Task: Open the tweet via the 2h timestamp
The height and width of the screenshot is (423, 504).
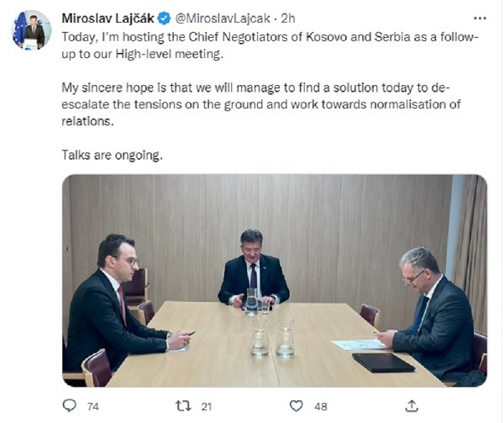Action: click(288, 19)
